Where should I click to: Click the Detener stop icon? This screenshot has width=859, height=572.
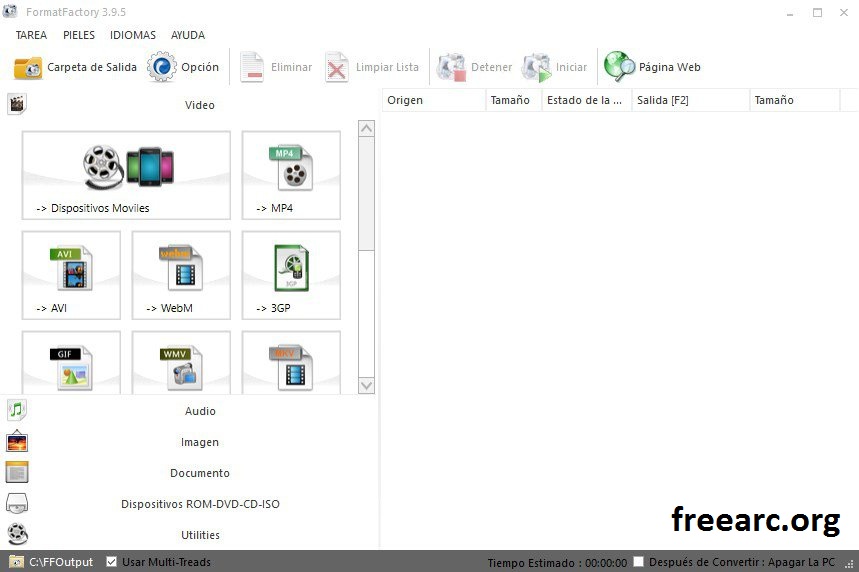451,67
